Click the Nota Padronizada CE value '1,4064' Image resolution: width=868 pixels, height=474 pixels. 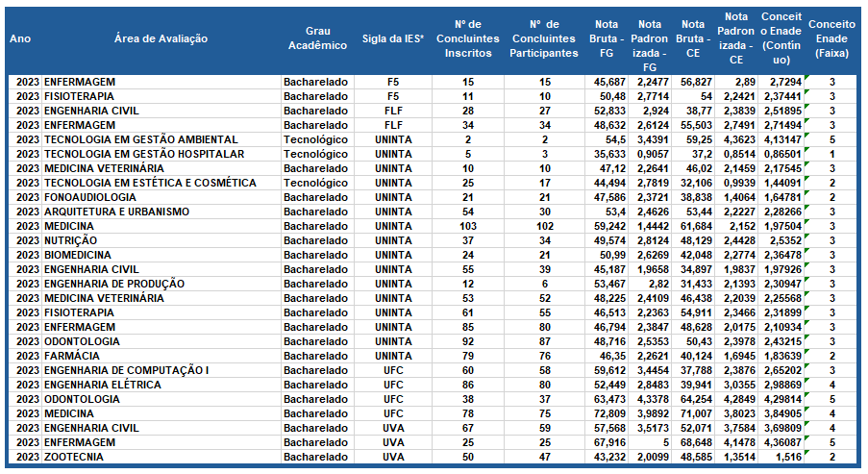tap(739, 197)
